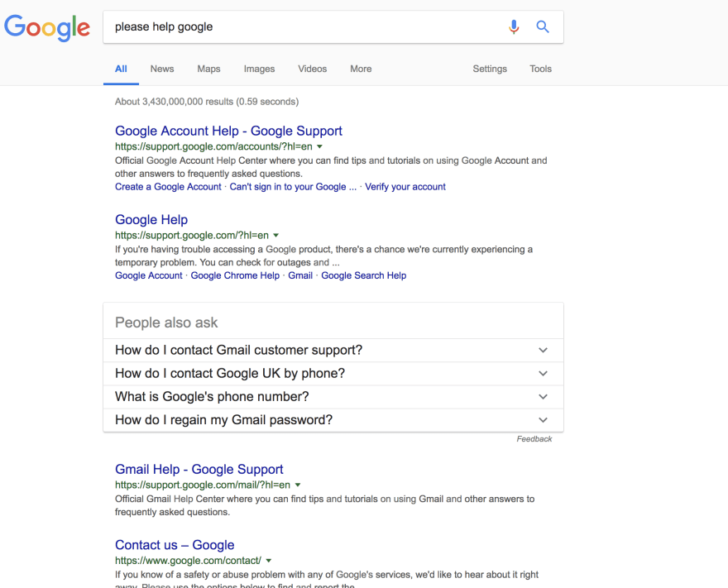The image size is (728, 588).
Task: Switch to the News tab
Action: coord(162,69)
